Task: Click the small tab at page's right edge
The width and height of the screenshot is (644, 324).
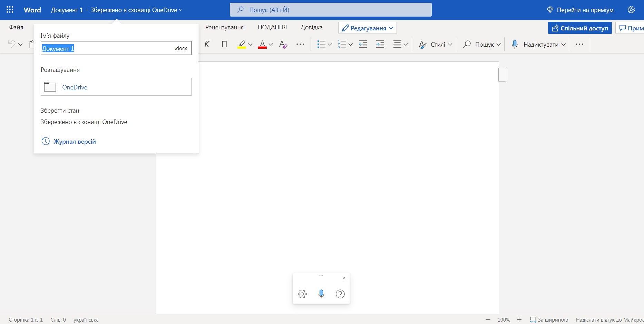Action: click(x=502, y=75)
